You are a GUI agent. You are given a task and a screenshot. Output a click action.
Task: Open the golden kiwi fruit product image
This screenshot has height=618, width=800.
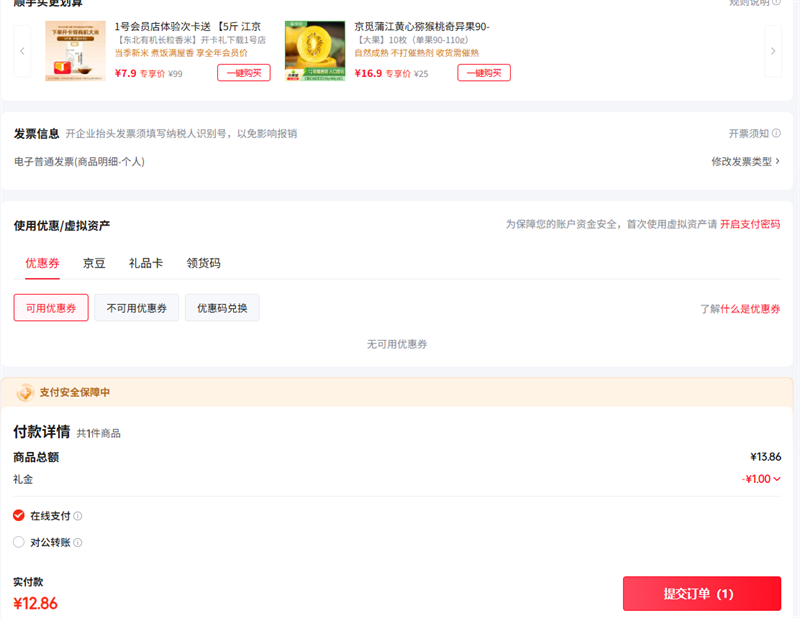tap(315, 51)
